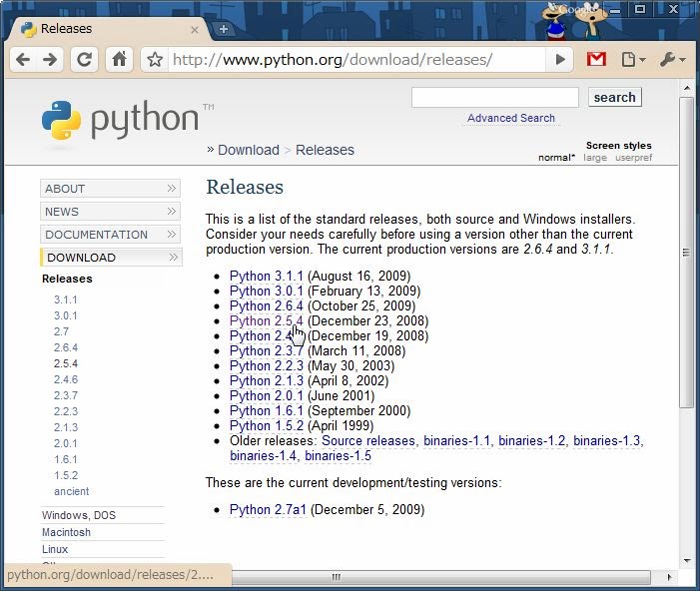Click the browser Back arrow button

point(23,60)
